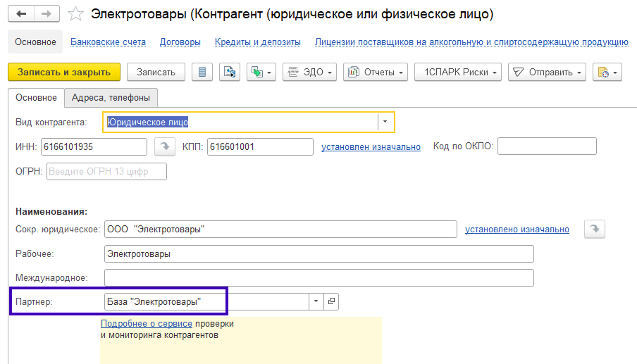Click the Записать и закрыть button
The height and width of the screenshot is (364, 637).
tap(64, 73)
